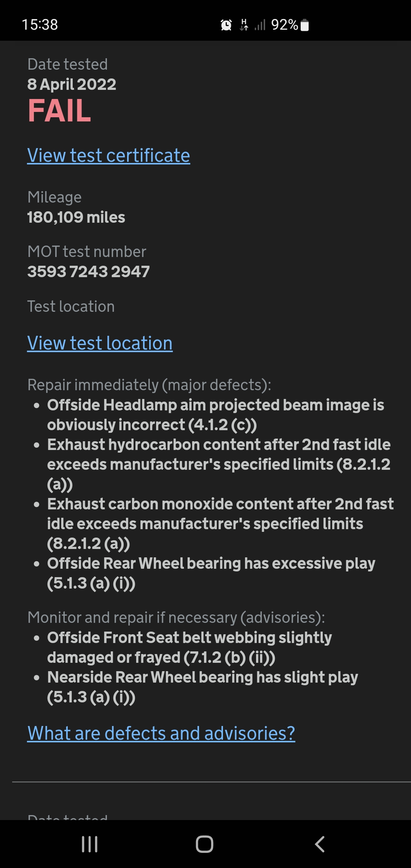
Task: Tap the Android home button icon
Action: (x=204, y=844)
